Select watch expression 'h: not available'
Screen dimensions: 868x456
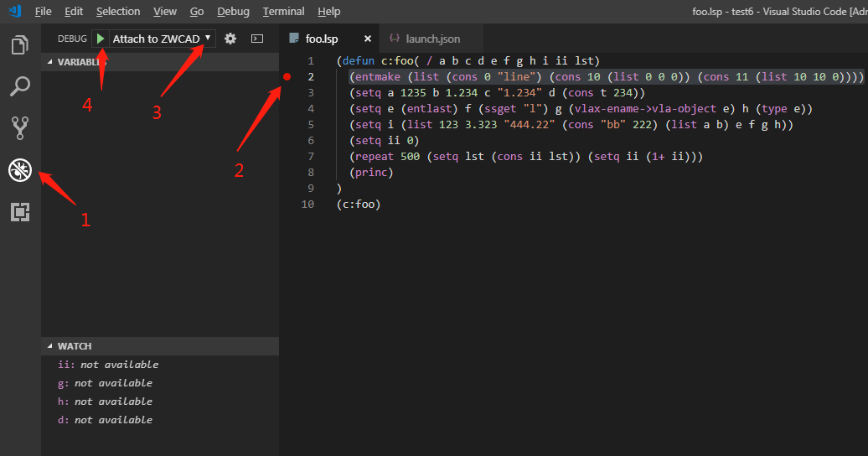(x=160, y=402)
